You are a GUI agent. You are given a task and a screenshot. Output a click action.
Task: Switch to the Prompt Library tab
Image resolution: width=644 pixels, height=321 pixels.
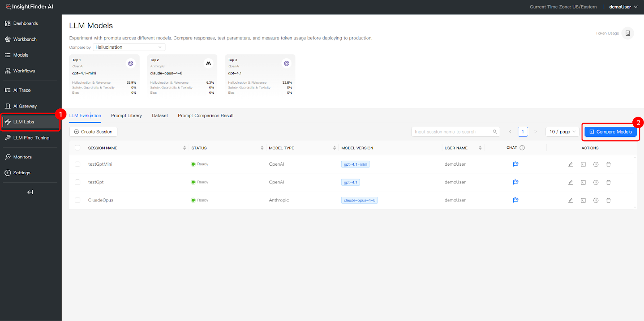[126, 115]
